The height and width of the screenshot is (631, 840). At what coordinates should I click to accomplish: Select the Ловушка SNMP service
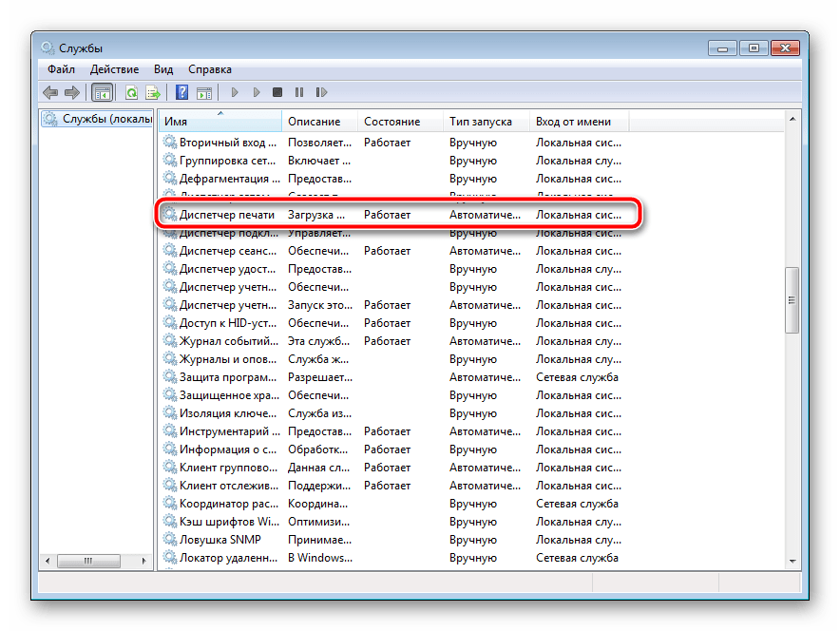pos(220,540)
